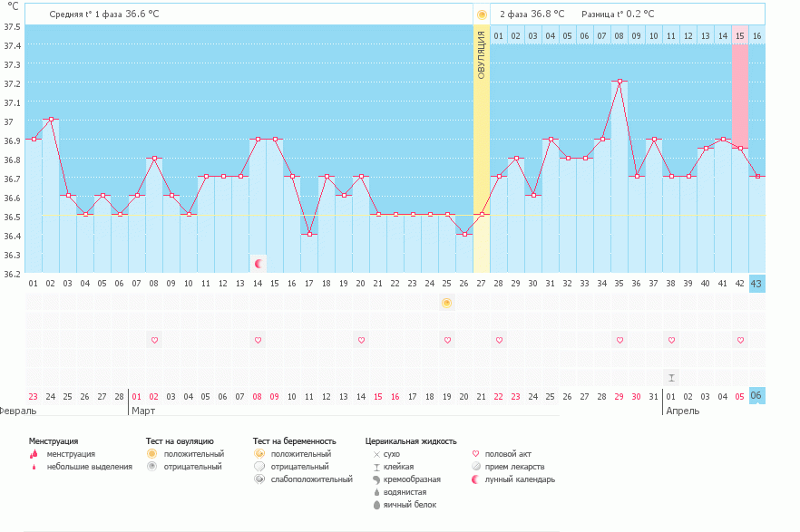Click the '2 фаза 36.8 °C' text
The width and height of the screenshot is (800, 532).
pos(532,15)
